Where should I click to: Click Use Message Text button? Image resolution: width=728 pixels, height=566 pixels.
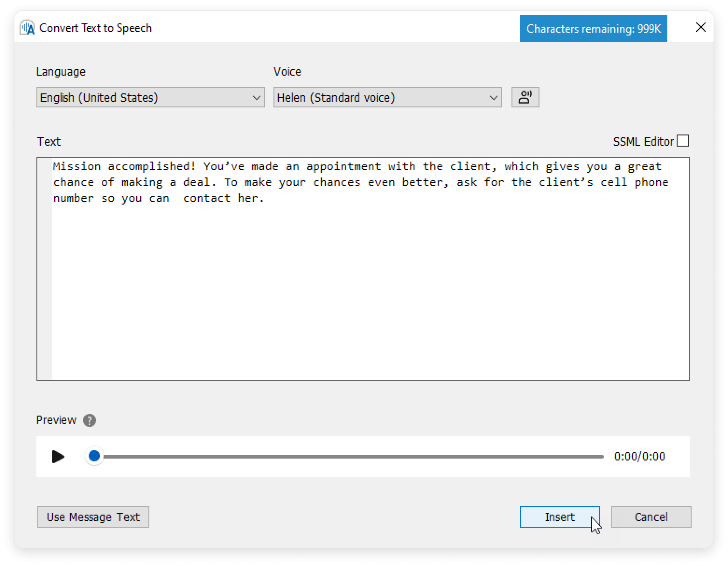click(93, 517)
